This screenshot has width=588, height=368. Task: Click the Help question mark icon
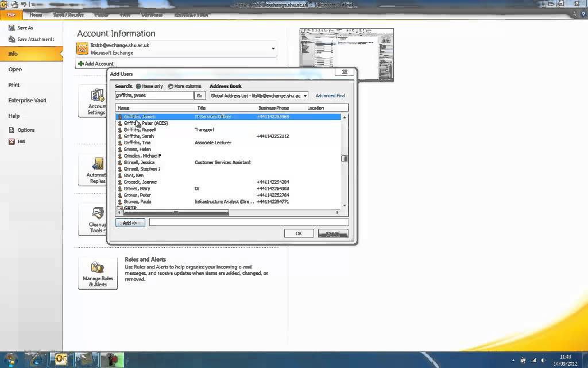583,14
